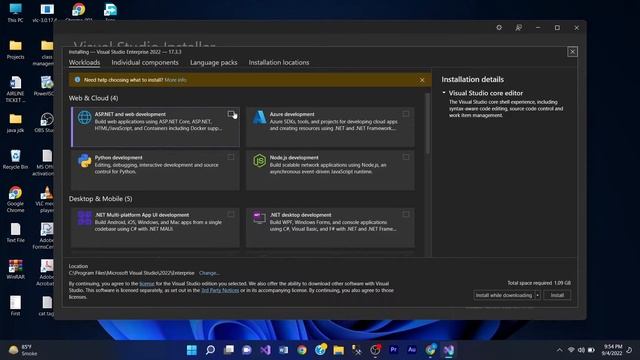Click the .NET desktop development monitor icon
The height and width of the screenshot is (360, 640).
coord(259,218)
